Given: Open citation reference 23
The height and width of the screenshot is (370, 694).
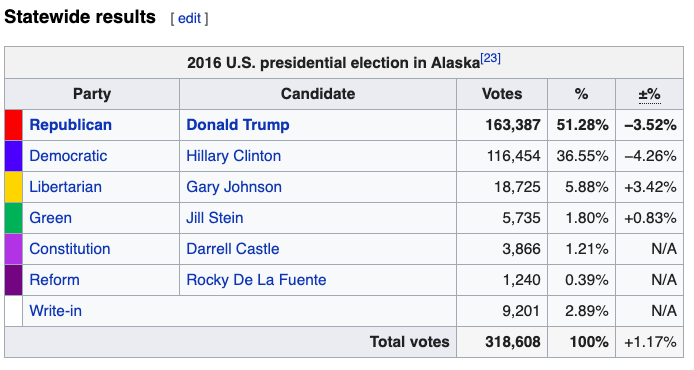Looking at the screenshot, I should pos(490,58).
